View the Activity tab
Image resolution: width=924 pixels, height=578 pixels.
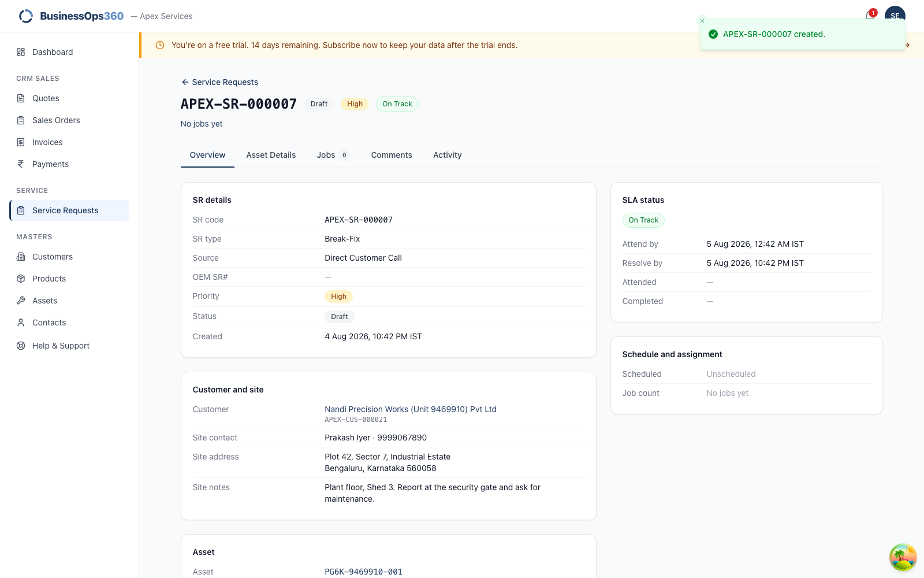click(x=448, y=155)
